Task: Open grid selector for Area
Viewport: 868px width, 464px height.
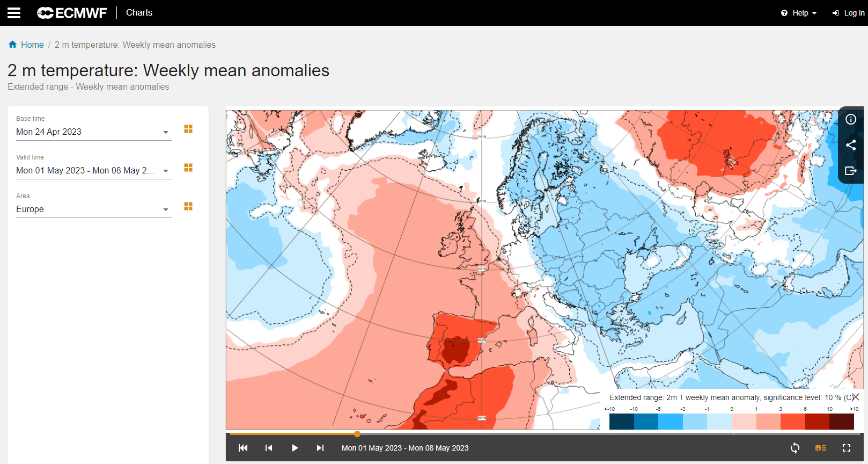Action: click(188, 206)
